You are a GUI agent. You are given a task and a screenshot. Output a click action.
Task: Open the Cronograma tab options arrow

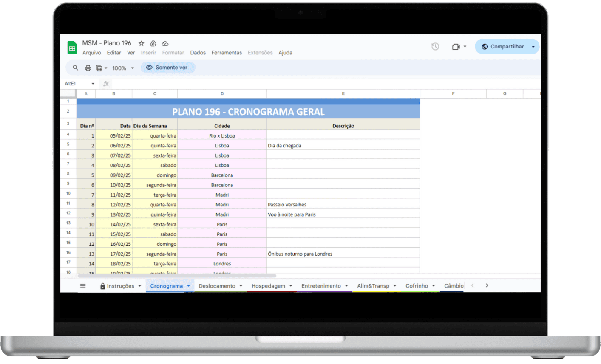pos(188,286)
